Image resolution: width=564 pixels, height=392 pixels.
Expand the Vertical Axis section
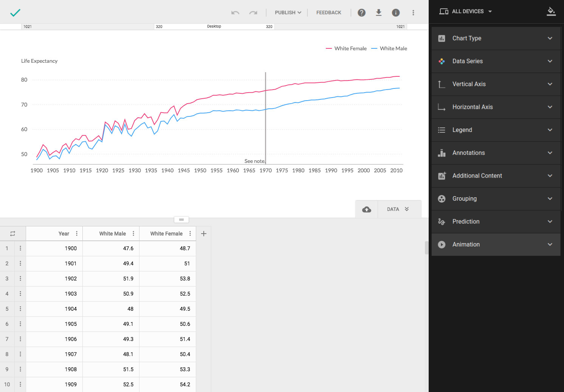(x=496, y=84)
